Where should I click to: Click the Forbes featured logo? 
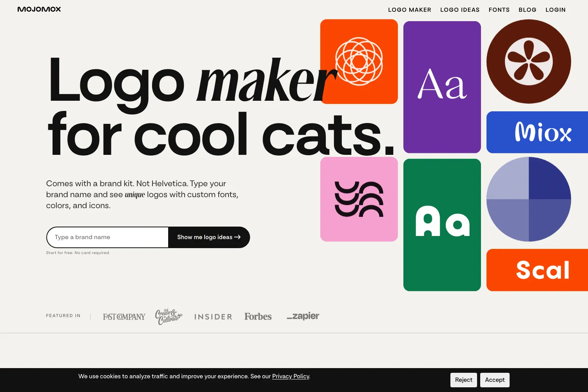click(x=258, y=316)
